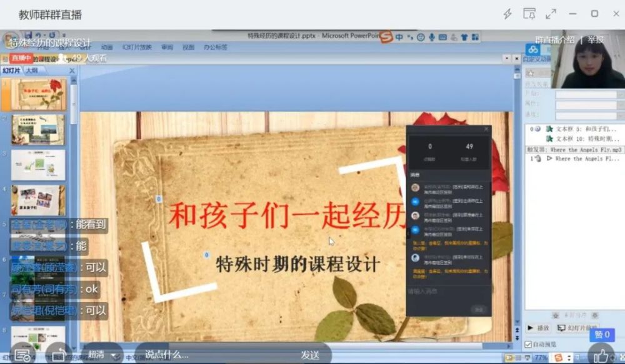Select slide 1 thumbnail with the rose
This screenshot has height=364, width=625.
(38, 94)
